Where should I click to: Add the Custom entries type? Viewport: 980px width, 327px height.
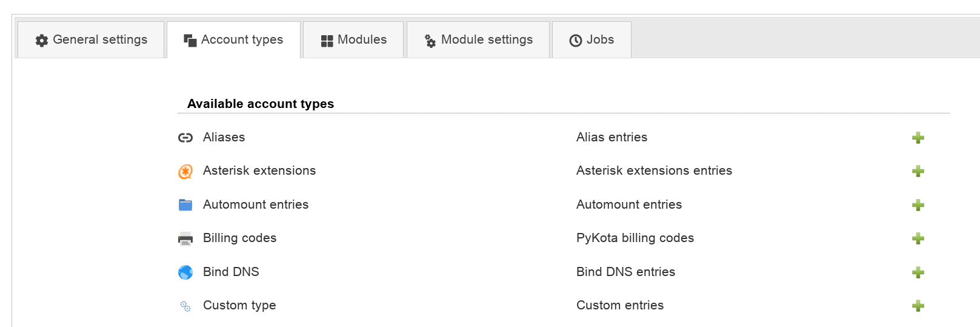point(918,306)
